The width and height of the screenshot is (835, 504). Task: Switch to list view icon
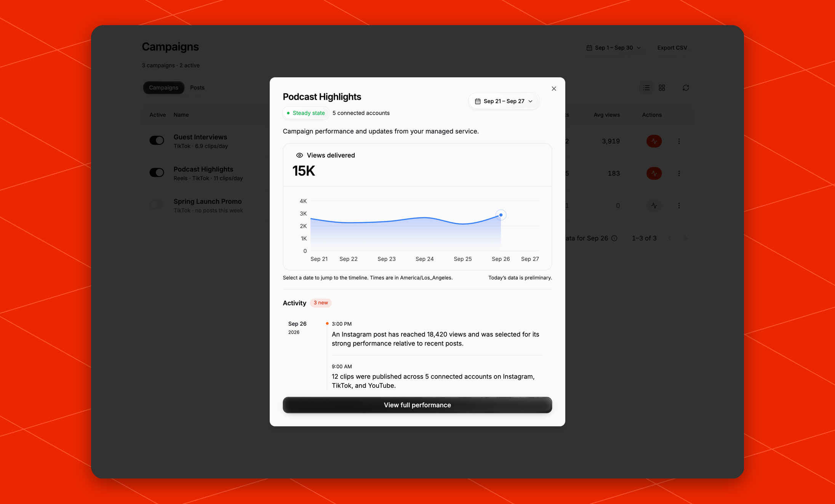646,88
